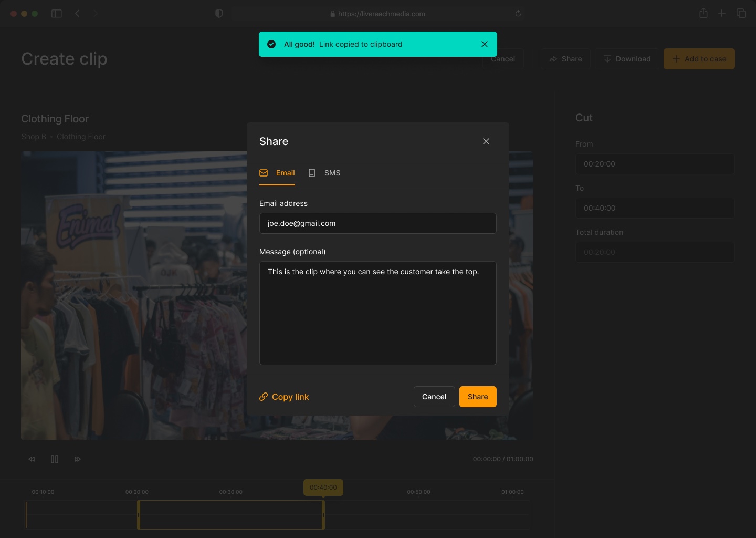This screenshot has width=756, height=538.
Task: Click the 00:10:00 timeline label
Action: click(43, 492)
